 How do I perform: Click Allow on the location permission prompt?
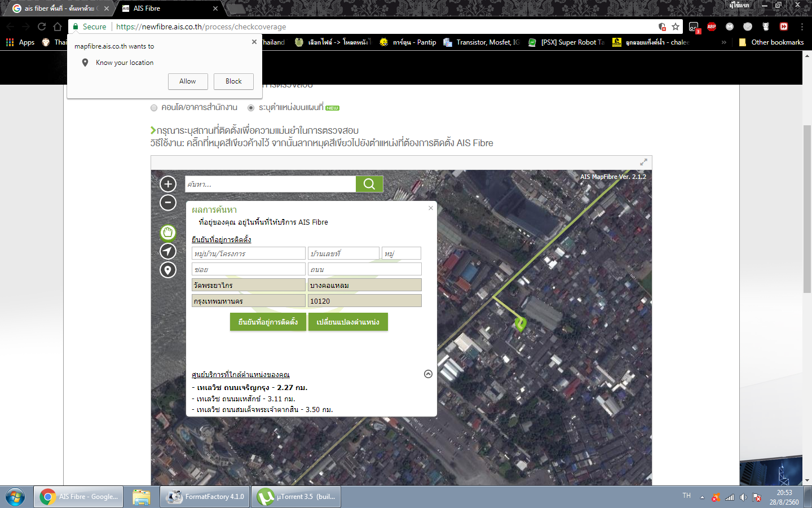pyautogui.click(x=188, y=81)
